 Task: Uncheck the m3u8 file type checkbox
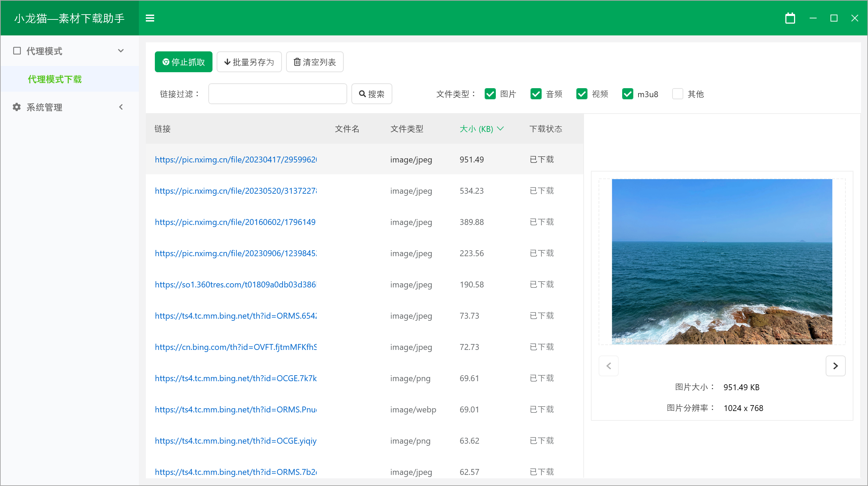(627, 94)
